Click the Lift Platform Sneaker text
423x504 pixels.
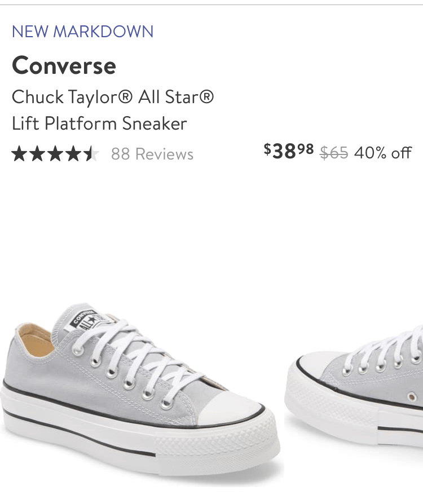coord(99,123)
